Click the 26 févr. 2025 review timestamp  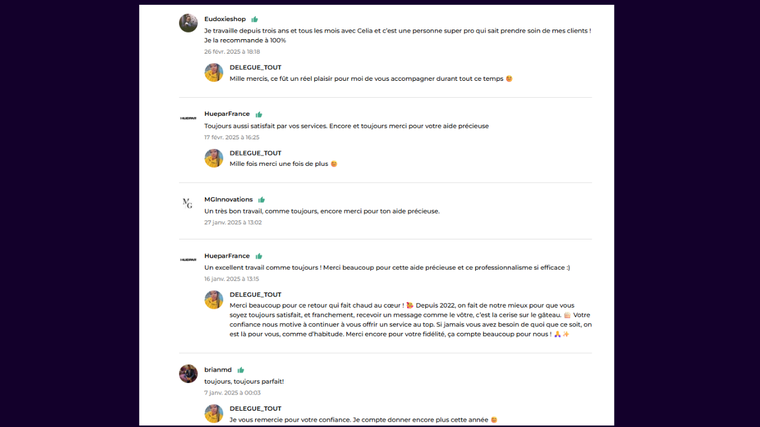(232, 52)
